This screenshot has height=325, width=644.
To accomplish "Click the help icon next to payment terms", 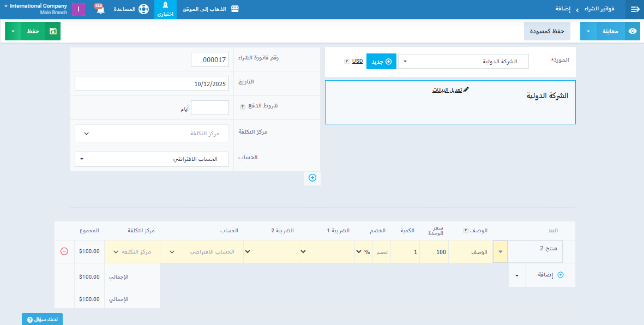I will (x=243, y=106).
